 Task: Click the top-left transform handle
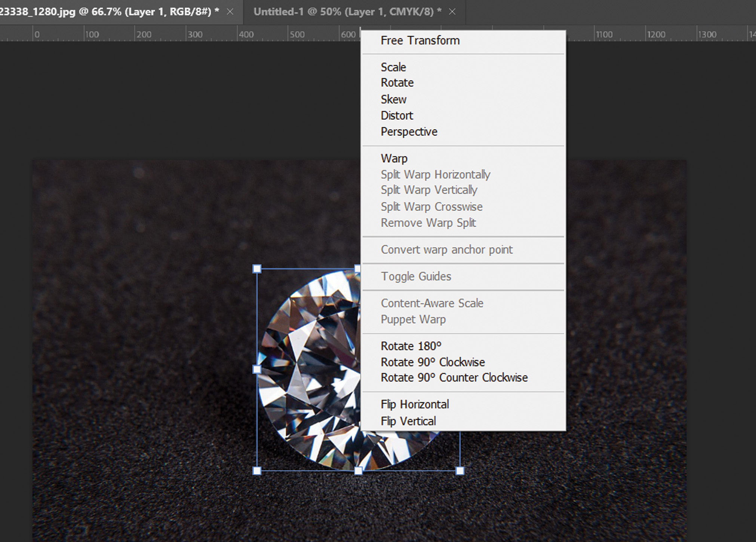click(x=257, y=269)
